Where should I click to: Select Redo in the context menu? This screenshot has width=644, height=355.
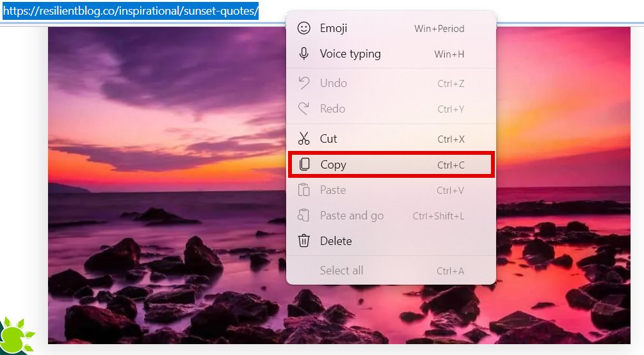coord(391,108)
